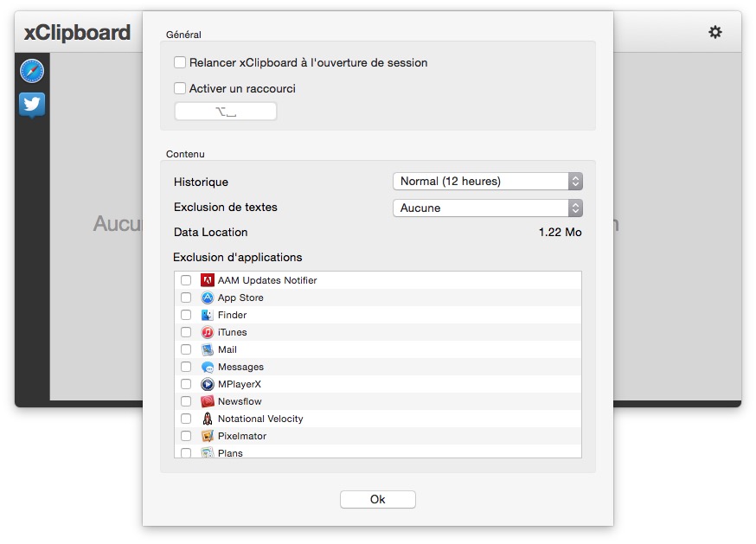Open the Exclusion de textes Aucune dropdown
Image resolution: width=756 pixels, height=544 pixels.
click(488, 208)
